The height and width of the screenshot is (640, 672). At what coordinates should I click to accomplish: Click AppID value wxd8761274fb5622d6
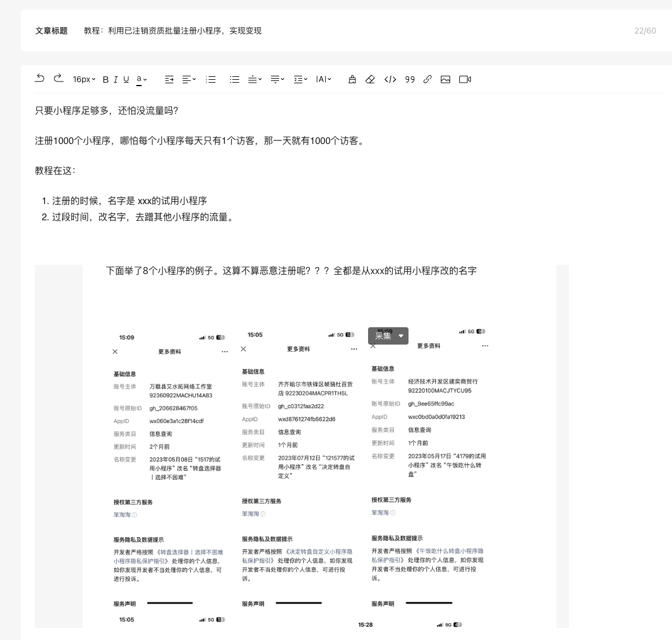(307, 419)
